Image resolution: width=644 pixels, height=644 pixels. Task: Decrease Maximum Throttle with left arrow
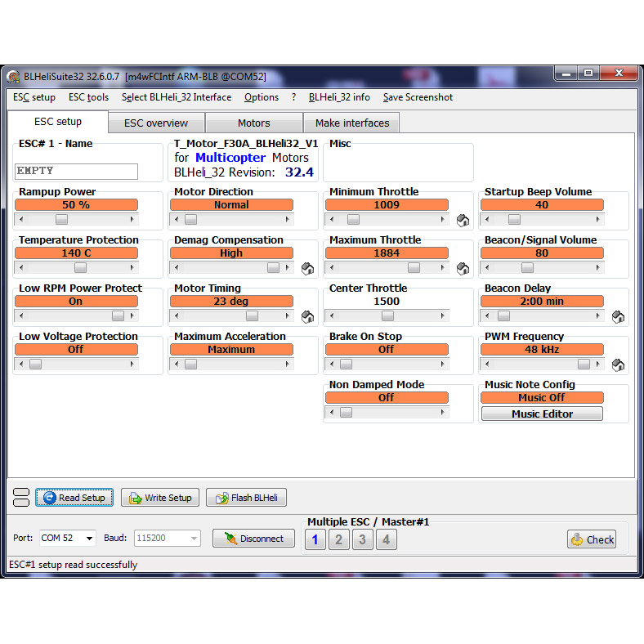point(332,267)
